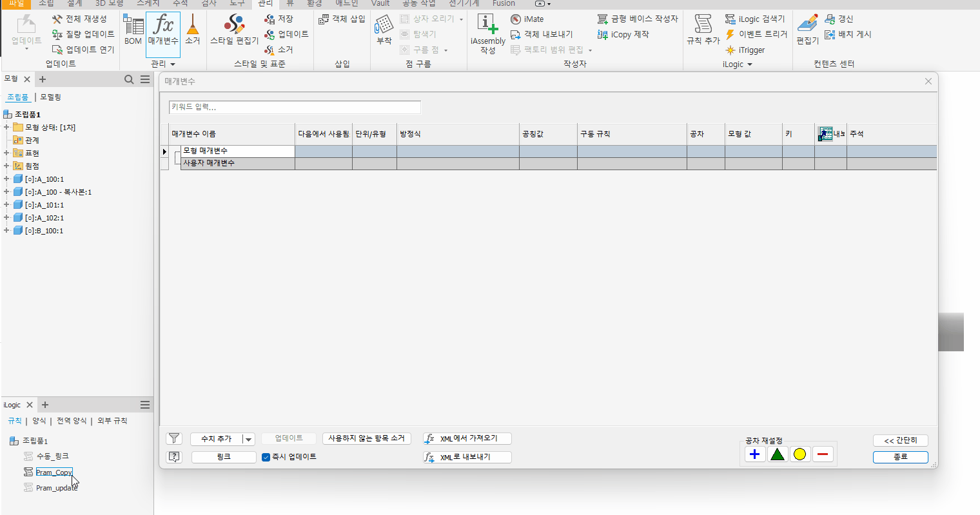Viewport: 980px width, 515px height.
Task: Click the blue plus tolerance reset icon
Action: coord(754,454)
